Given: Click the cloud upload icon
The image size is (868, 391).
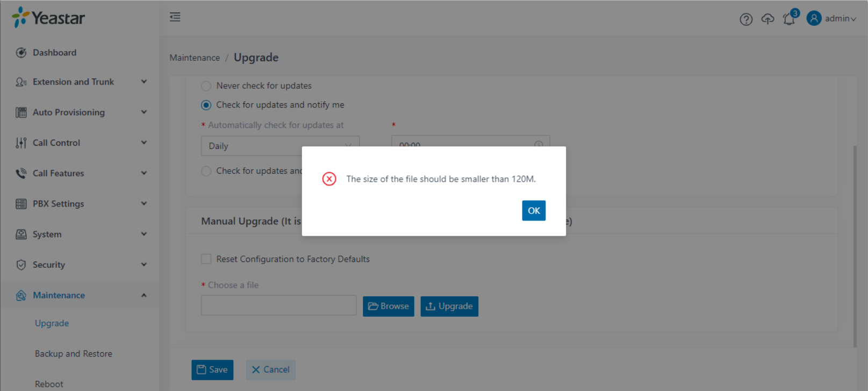Looking at the screenshot, I should tap(767, 19).
